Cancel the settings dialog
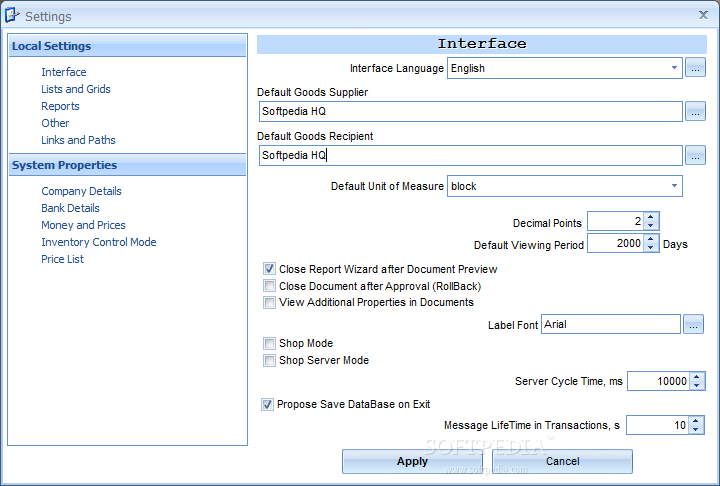Image resolution: width=720 pixels, height=486 pixels. [562, 461]
